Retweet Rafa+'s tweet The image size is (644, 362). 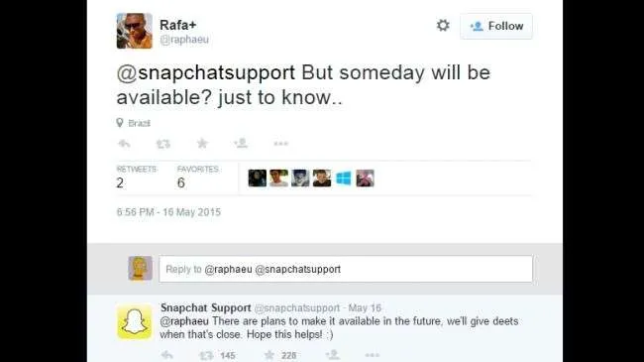163,144
